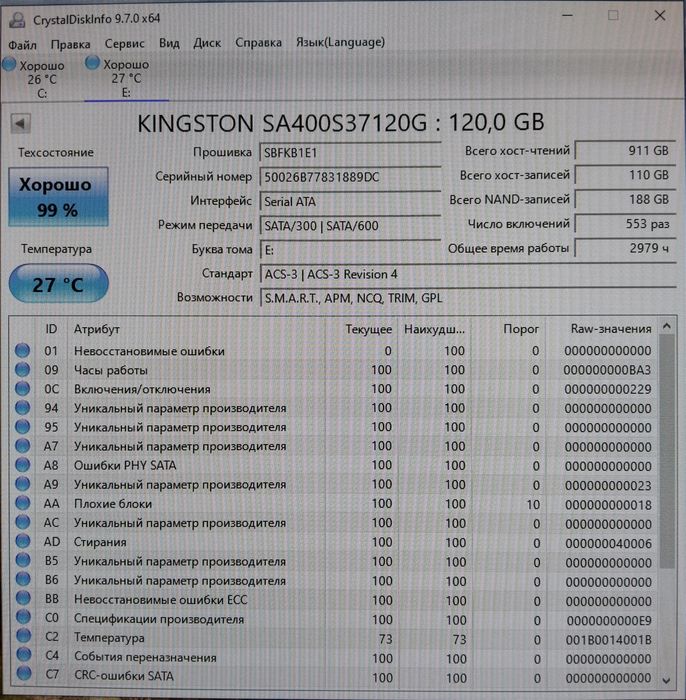Click the scroll up arrow of attribute list

[x=667, y=326]
